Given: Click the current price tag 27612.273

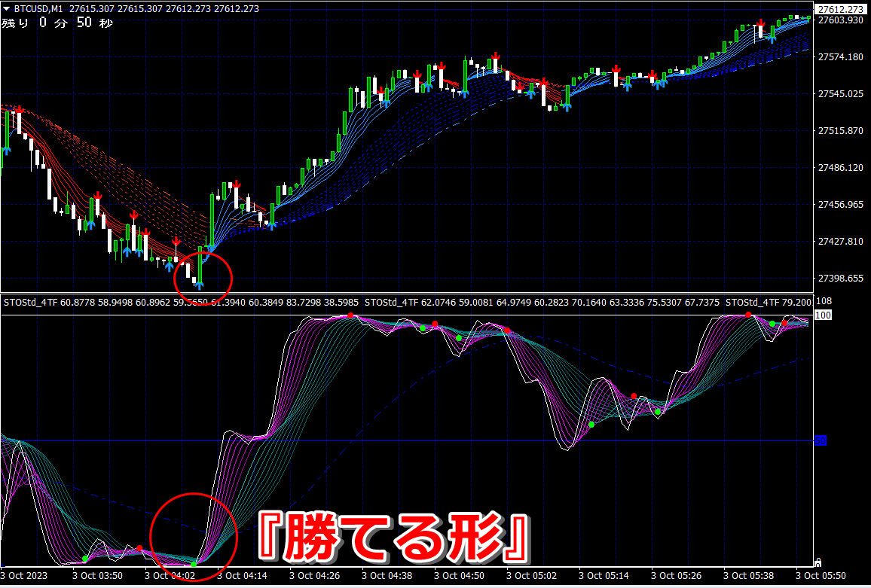Looking at the screenshot, I should [x=841, y=10].
